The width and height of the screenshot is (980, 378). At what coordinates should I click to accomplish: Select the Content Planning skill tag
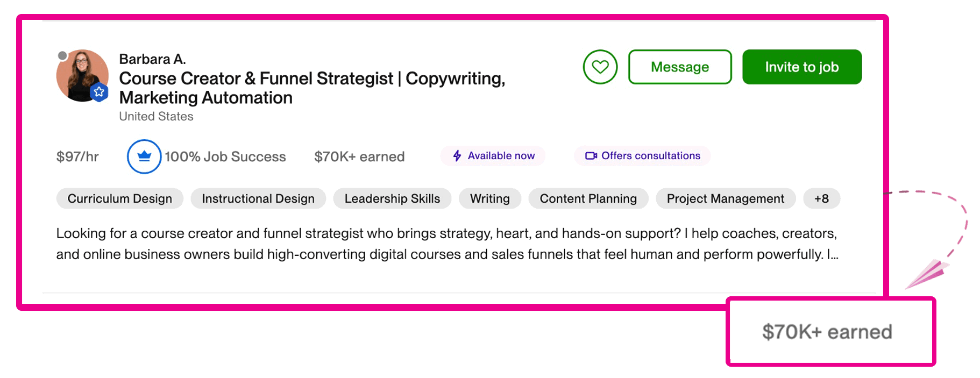tap(588, 198)
